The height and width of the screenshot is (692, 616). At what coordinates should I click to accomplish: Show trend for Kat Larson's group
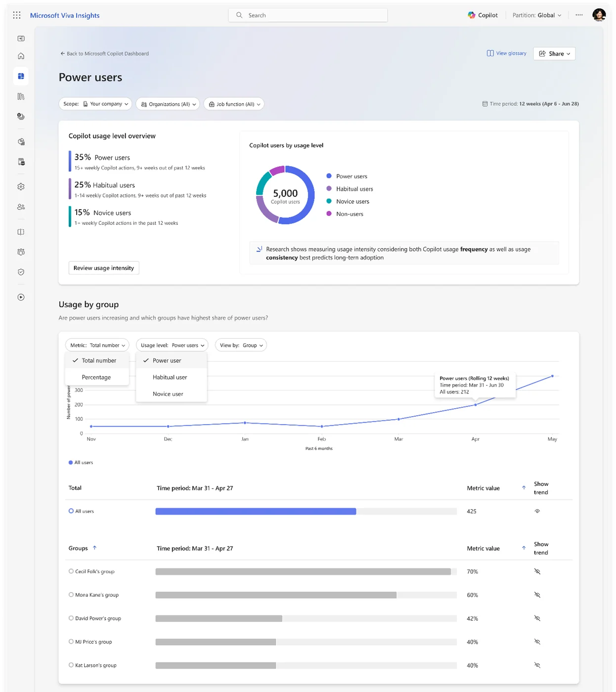tap(537, 665)
